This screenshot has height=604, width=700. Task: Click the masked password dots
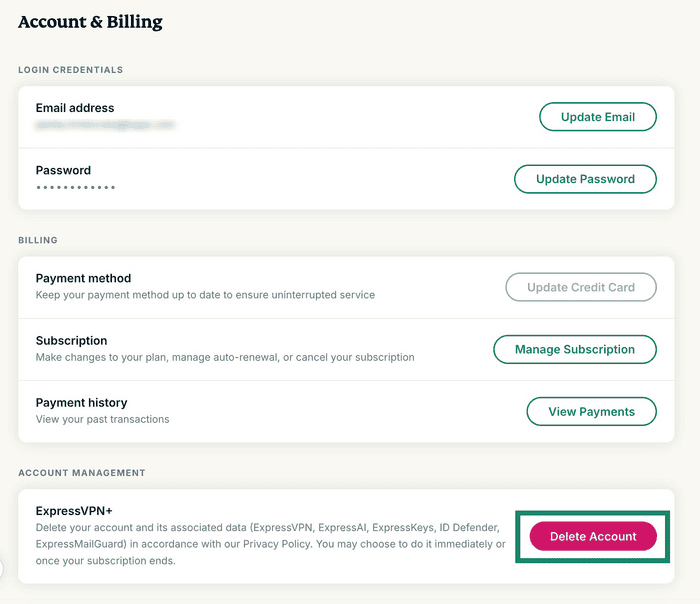click(76, 187)
